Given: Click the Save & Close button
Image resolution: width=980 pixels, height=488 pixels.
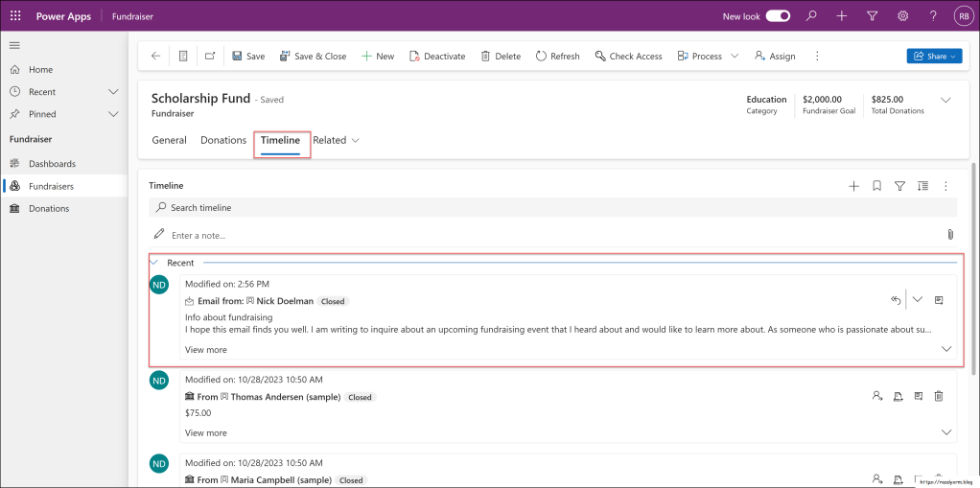Looking at the screenshot, I should pyautogui.click(x=313, y=57).
